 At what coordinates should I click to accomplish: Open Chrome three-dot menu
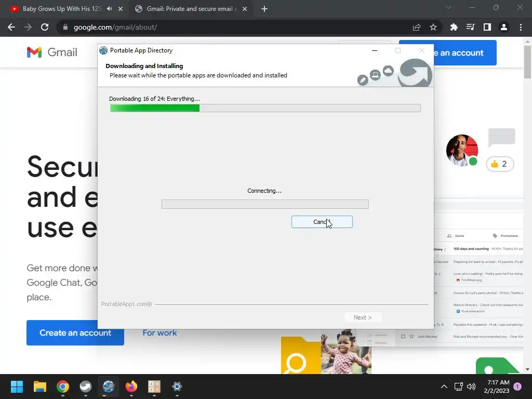(521, 27)
